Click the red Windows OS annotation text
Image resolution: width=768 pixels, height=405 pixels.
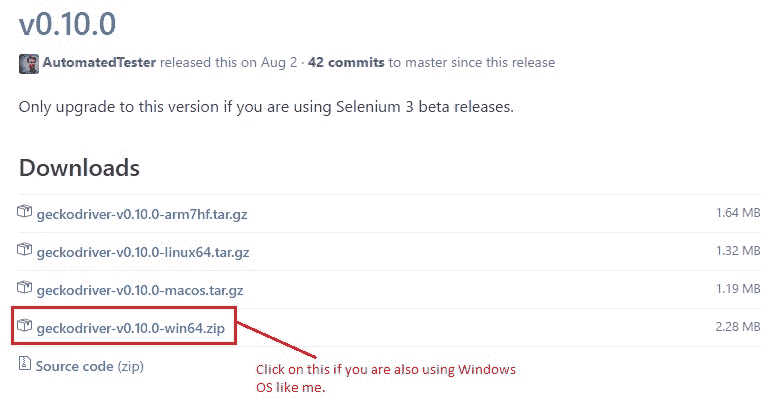click(x=385, y=378)
